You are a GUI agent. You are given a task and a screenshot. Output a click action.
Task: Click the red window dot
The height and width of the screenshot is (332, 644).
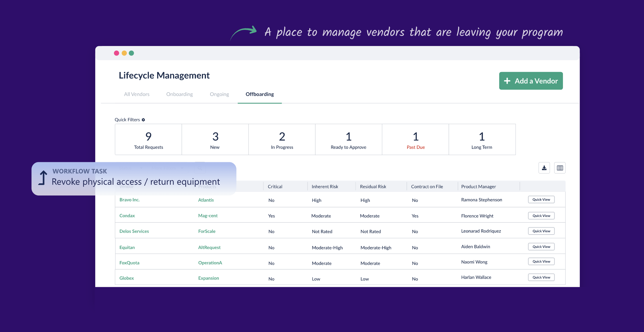point(116,53)
